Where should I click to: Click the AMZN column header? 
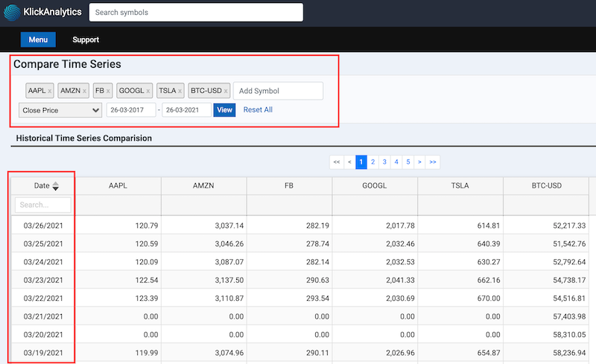point(203,186)
